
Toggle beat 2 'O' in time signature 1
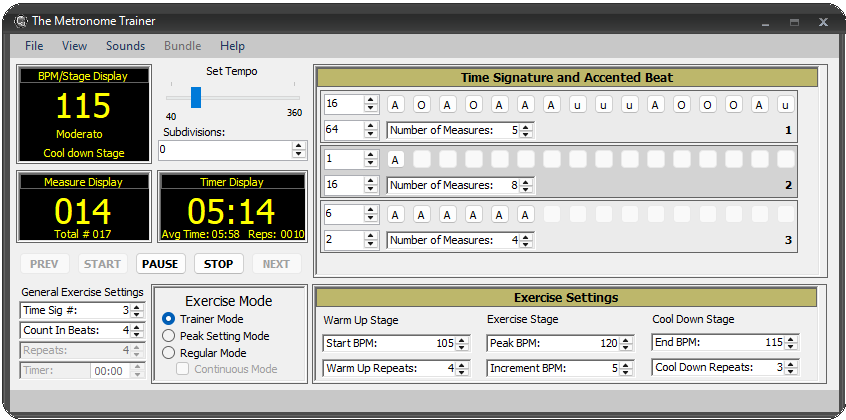421,105
